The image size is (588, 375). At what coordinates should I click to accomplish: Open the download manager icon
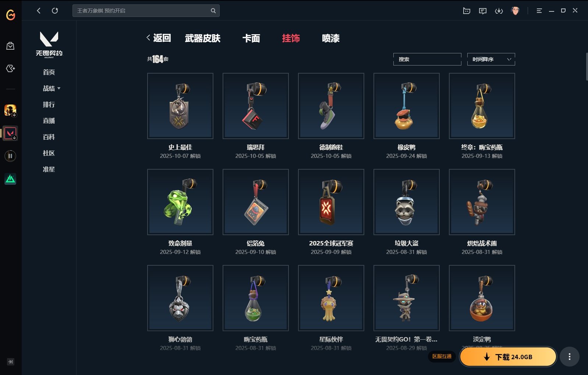coord(499,11)
